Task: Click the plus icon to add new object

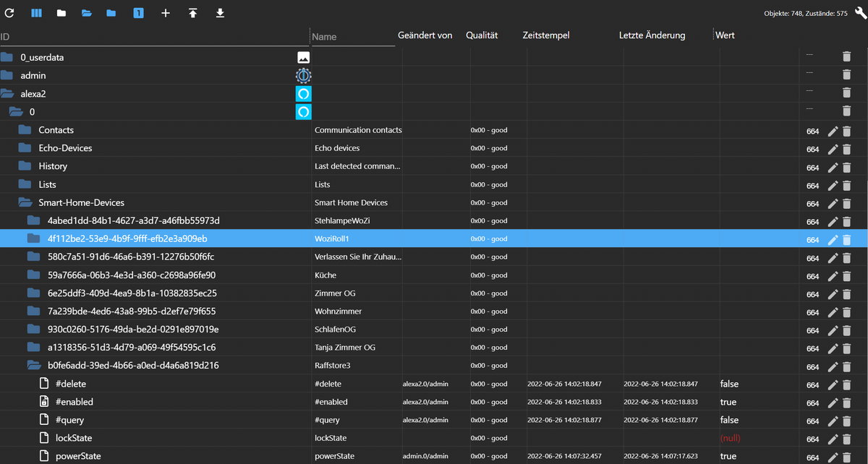Action: pyautogui.click(x=166, y=13)
